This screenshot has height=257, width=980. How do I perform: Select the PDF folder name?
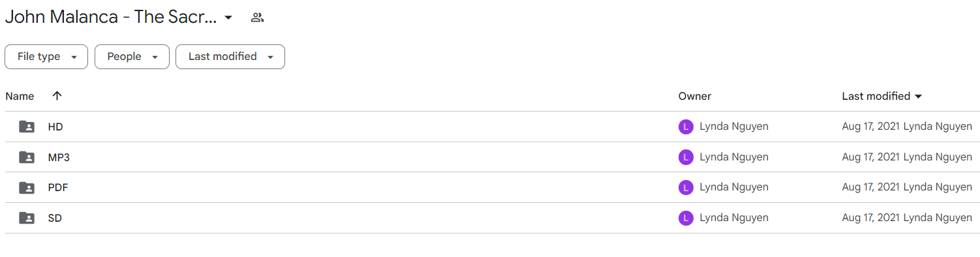click(58, 188)
